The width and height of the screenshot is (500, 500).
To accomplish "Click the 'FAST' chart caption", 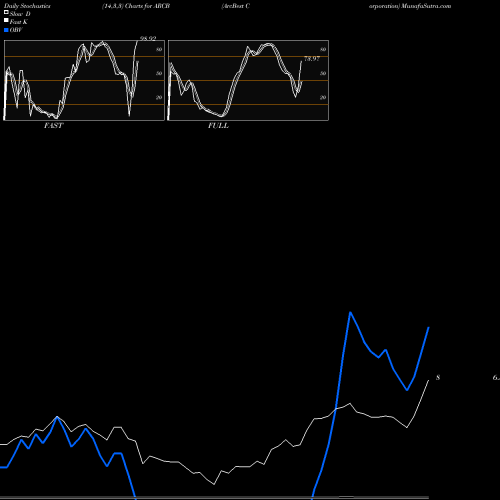I will (53, 126).
